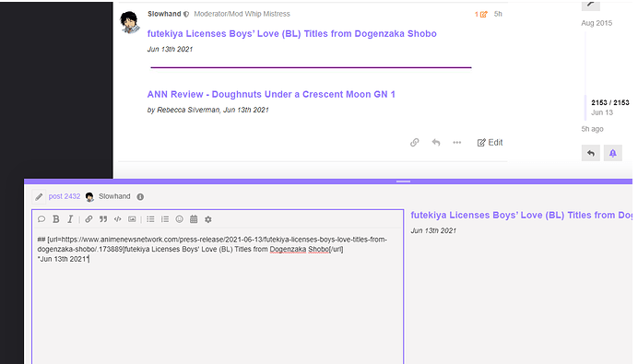Open ANN Review Doughnuts Under a Crescent Moon link
The image size is (638, 364).
[x=271, y=94]
